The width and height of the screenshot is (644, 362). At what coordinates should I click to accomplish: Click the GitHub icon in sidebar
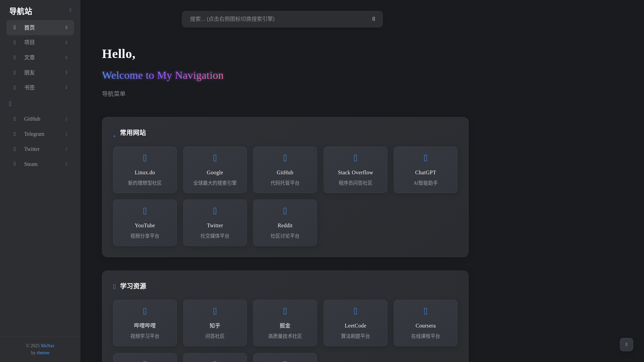coord(14,119)
